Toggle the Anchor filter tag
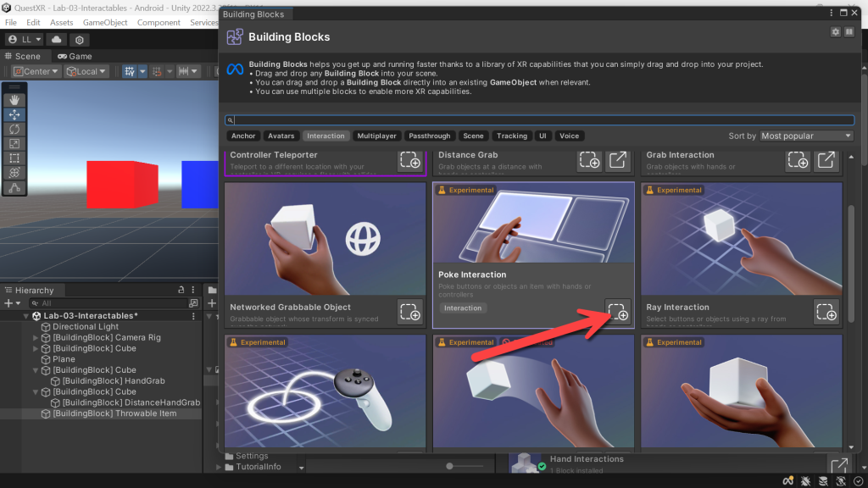Screen dimensions: 868x488 coord(243,136)
